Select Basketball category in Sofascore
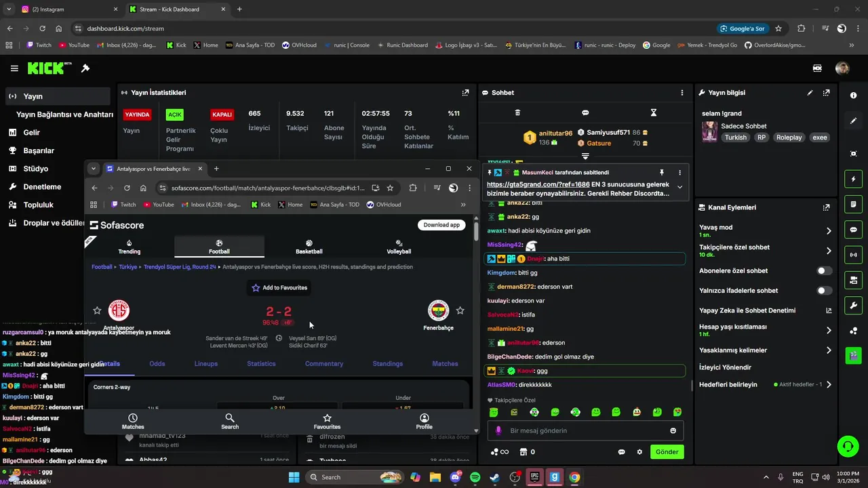 click(x=309, y=247)
